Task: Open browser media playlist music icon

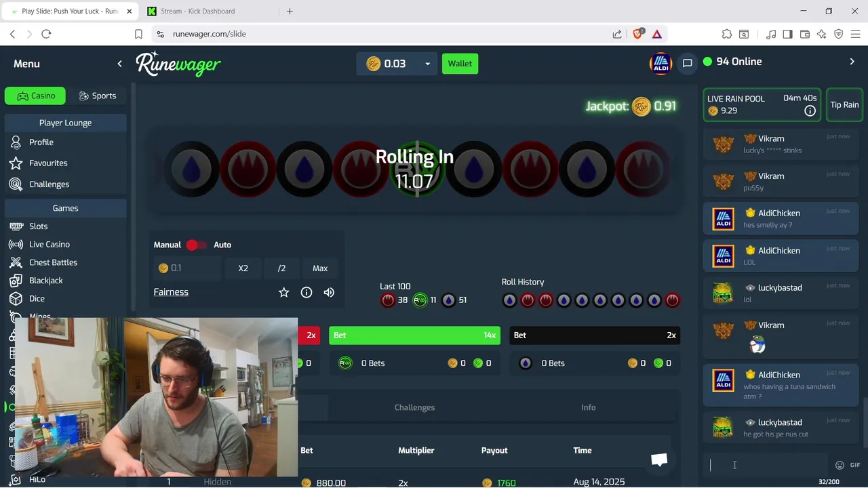Action: tap(771, 34)
